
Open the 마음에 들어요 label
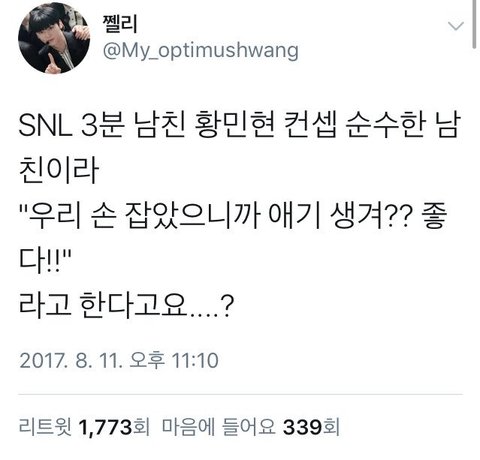[x=219, y=427]
